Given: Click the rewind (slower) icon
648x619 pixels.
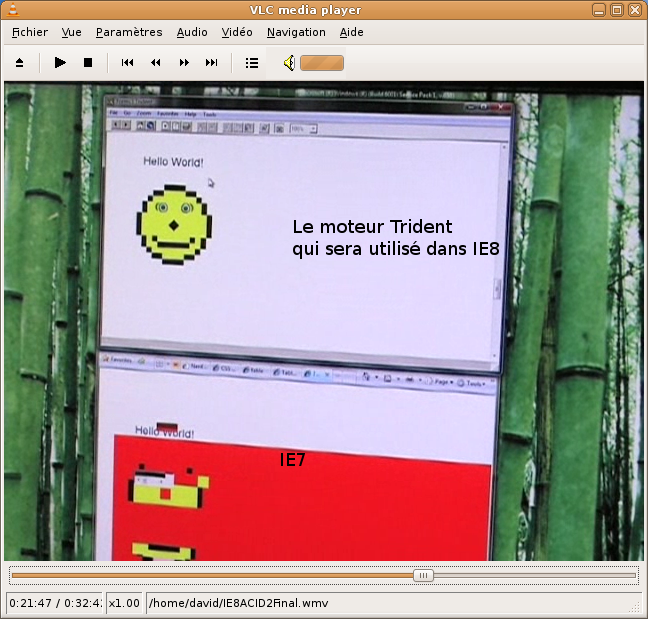Looking at the screenshot, I should 156,63.
